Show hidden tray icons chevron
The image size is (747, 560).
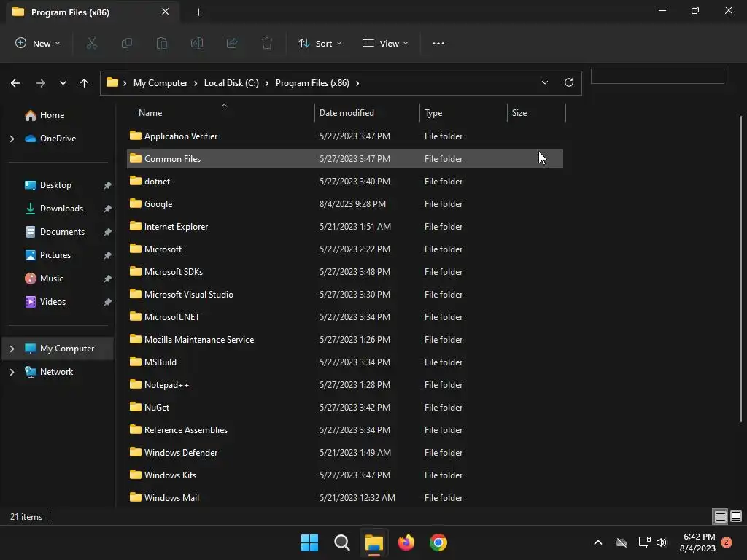coord(598,542)
